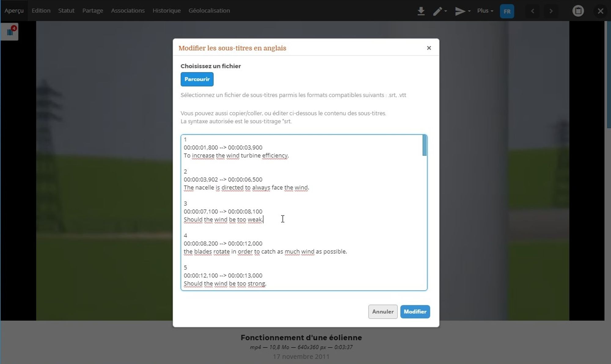Click subtitle textarea scrollbar thumb
Screen dimensions: 611x364
tap(424, 146)
